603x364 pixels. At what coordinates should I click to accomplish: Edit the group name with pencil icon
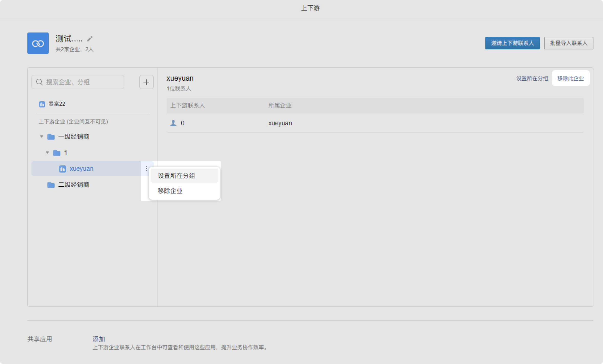pyautogui.click(x=90, y=39)
